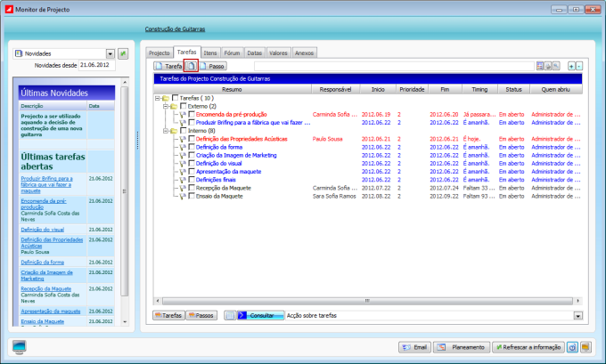This screenshot has height=364, width=606.
Task: Check the Interno (8) checkbox
Action: point(184,131)
